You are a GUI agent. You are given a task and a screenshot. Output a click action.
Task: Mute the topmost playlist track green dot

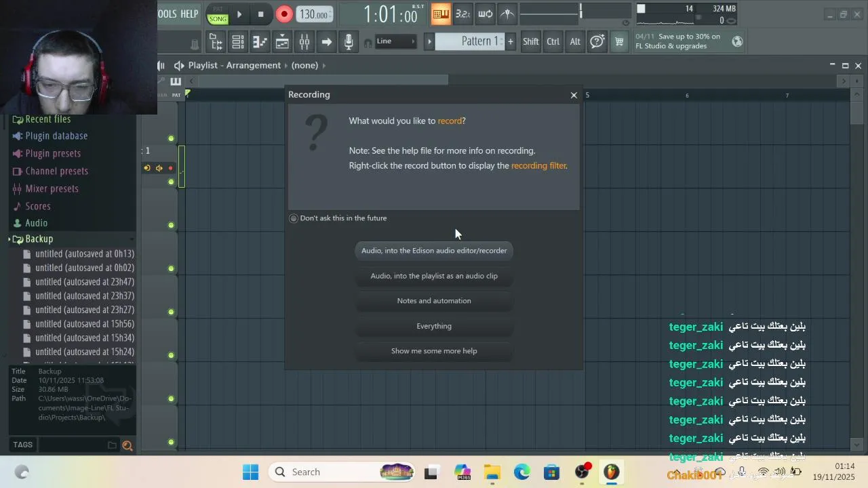coord(171,138)
